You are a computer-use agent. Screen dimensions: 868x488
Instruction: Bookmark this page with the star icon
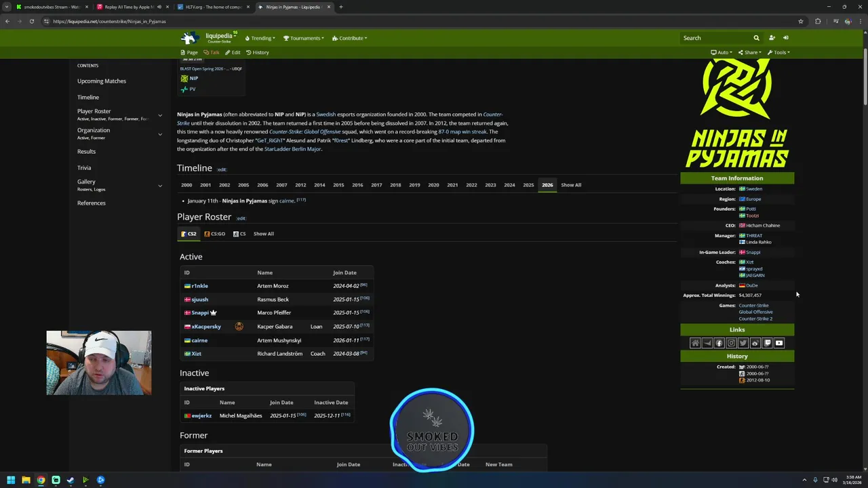click(x=801, y=21)
